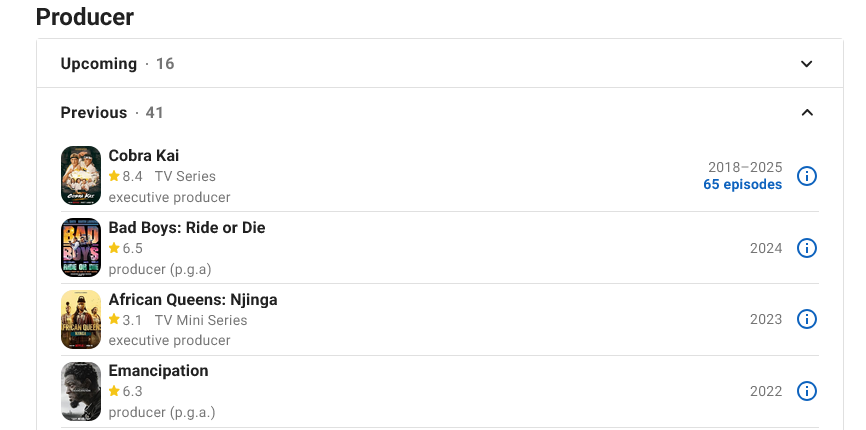Open info icon for Bad Boys: Ride or Die
This screenshot has height=430, width=866.
coord(806,248)
